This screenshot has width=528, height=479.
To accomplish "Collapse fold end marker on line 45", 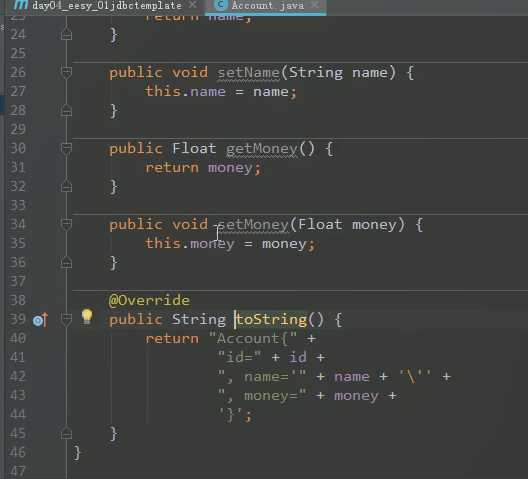I will click(66, 434).
